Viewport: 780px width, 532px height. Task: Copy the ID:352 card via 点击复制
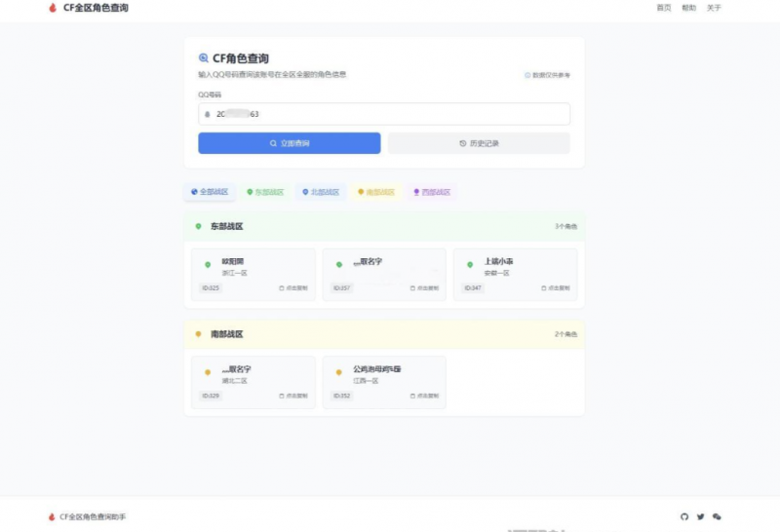coord(424,396)
